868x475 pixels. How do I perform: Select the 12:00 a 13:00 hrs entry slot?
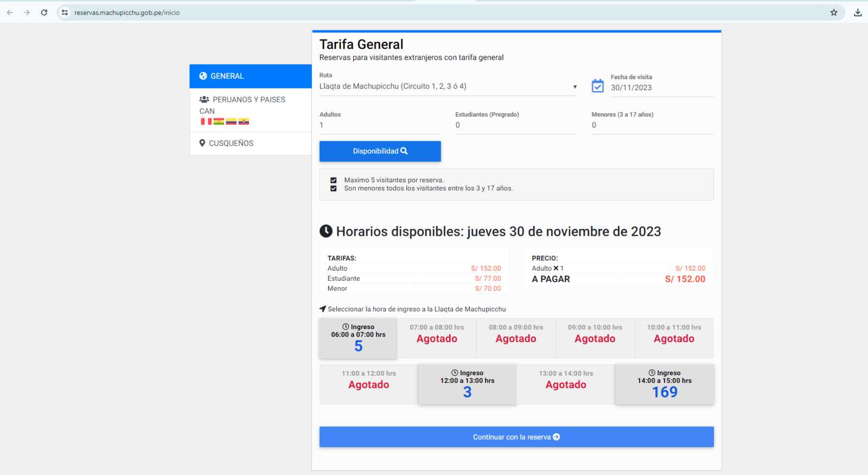468,384
